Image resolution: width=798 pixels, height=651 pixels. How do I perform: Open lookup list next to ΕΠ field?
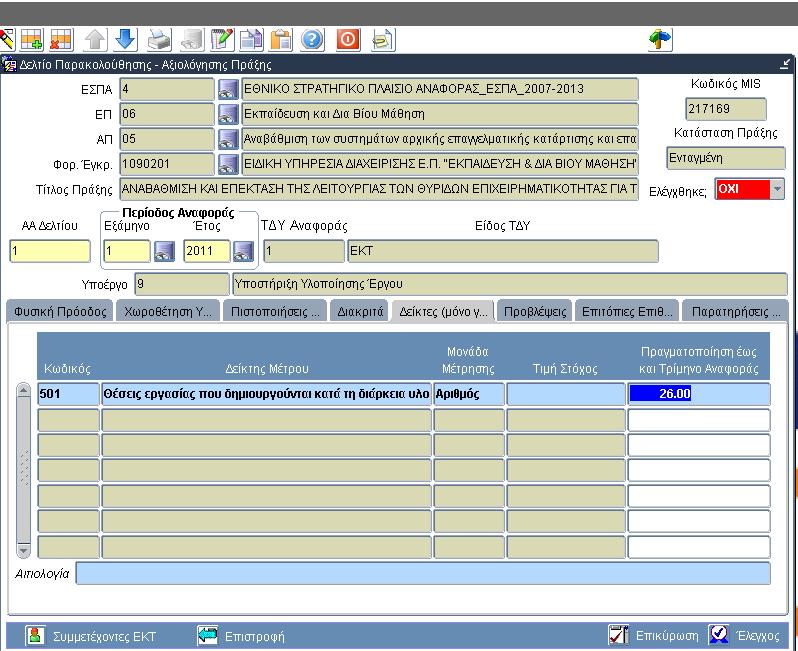click(x=228, y=114)
